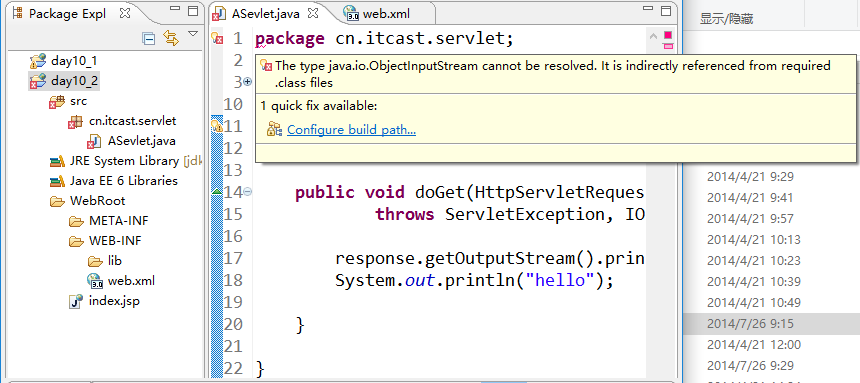
Task: Click warning quick-fix icon on line 11
Action: point(217,126)
